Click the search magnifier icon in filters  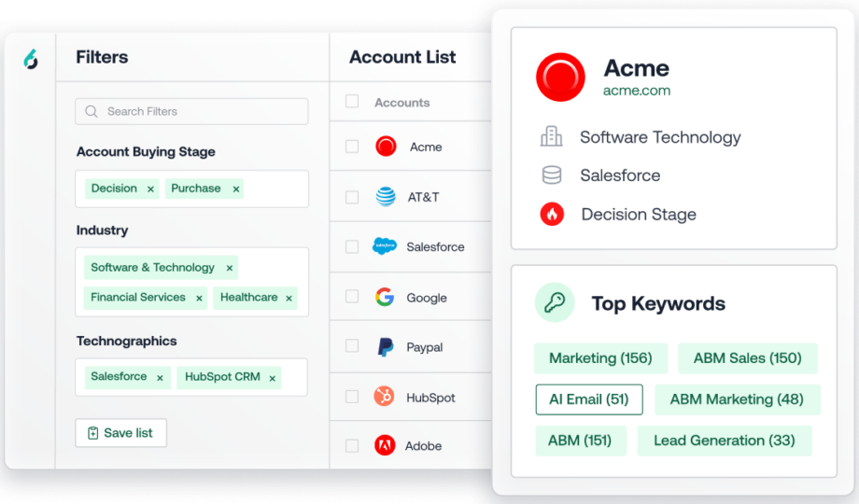point(92,112)
